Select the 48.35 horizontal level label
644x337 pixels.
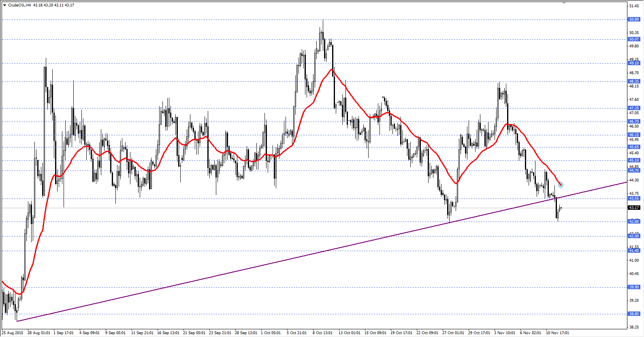pos(634,81)
